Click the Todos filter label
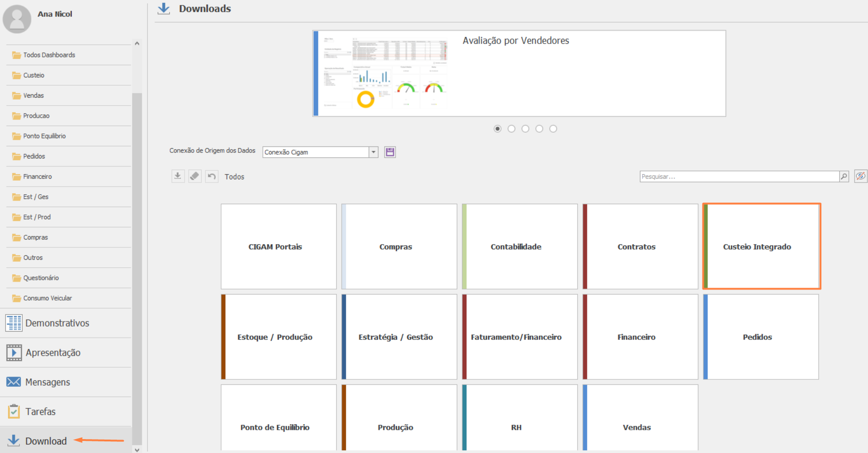Screen dimensions: 868x453 point(234,176)
